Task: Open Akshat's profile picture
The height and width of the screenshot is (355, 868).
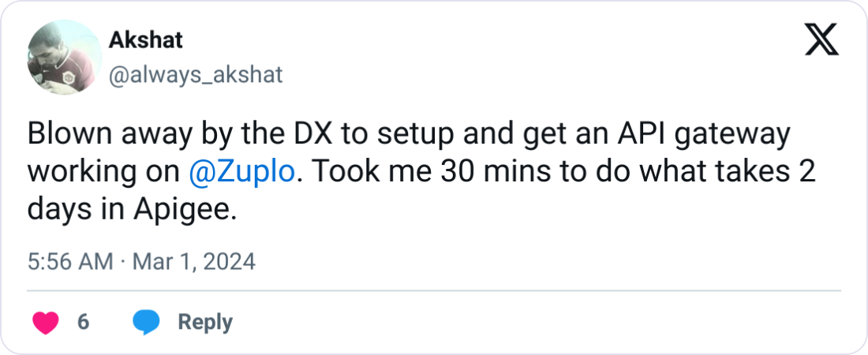Action: point(58,57)
